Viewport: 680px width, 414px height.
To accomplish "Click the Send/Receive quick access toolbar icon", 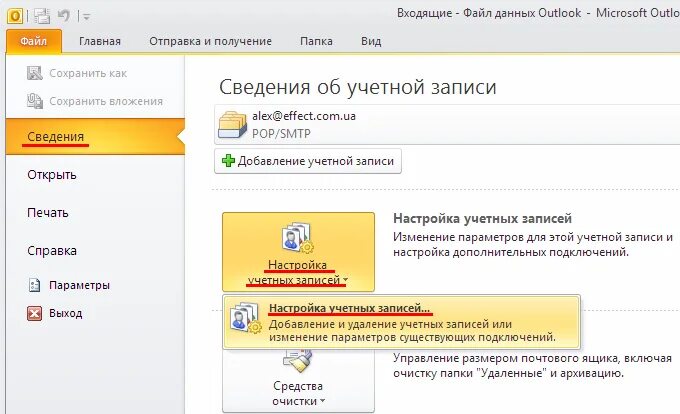I will pos(42,16).
